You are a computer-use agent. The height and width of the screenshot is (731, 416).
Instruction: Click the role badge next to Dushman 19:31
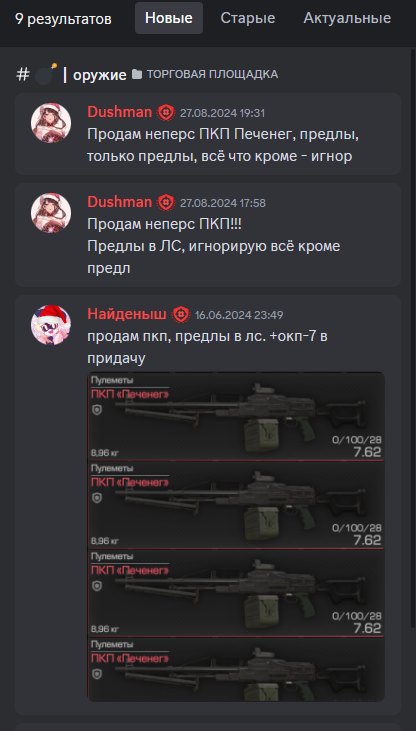click(166, 112)
